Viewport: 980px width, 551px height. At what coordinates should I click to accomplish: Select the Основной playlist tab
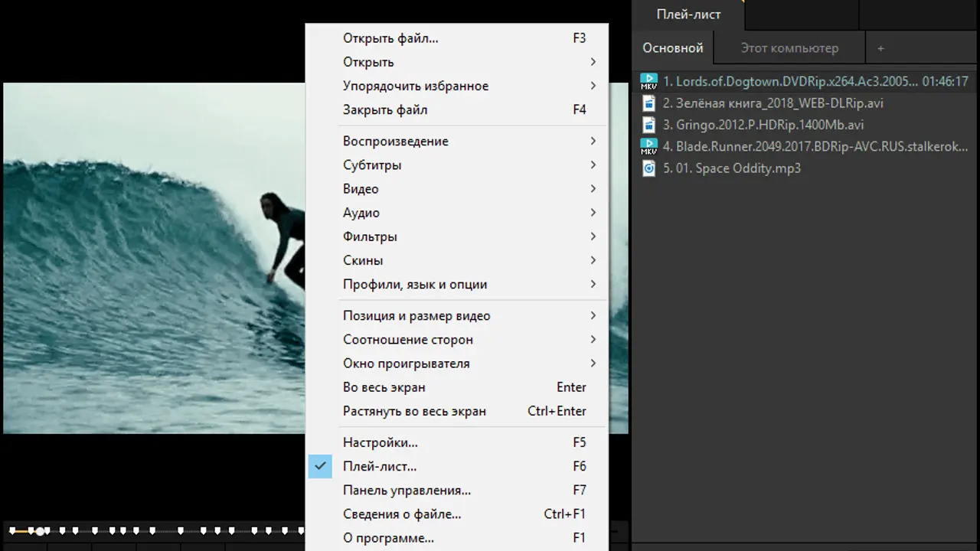[673, 48]
